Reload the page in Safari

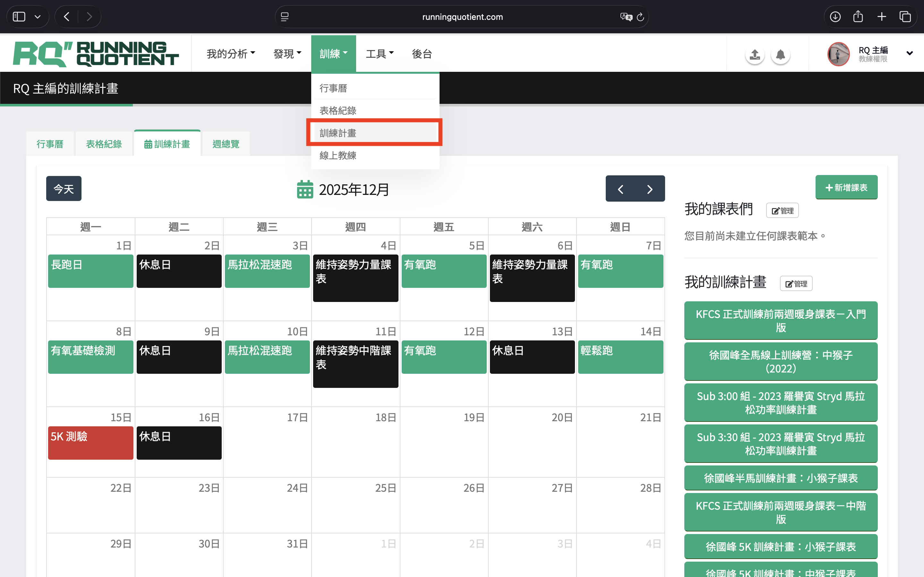pos(641,17)
